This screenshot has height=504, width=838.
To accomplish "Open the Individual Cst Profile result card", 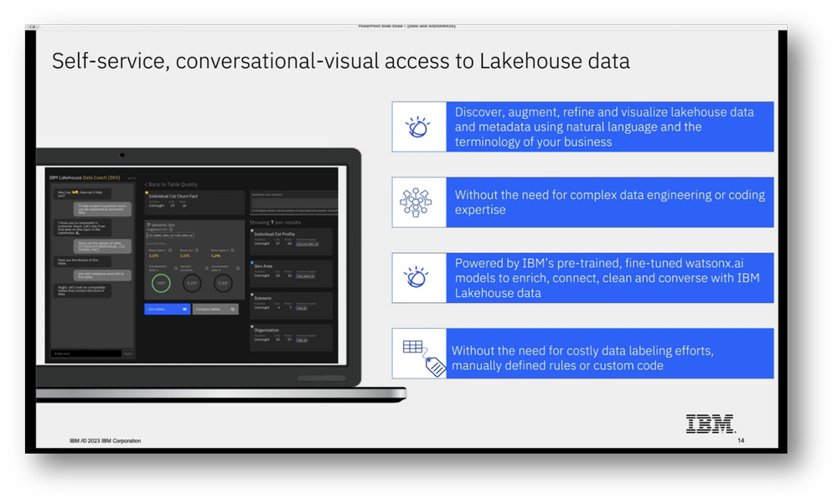I will [292, 242].
